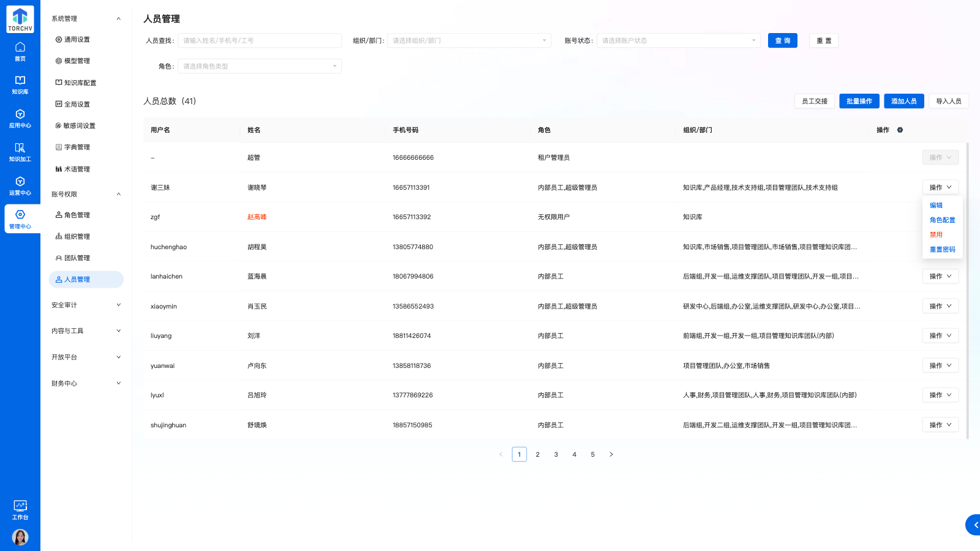
Task: Click the column settings gear beside 操作 header
Action: click(900, 130)
